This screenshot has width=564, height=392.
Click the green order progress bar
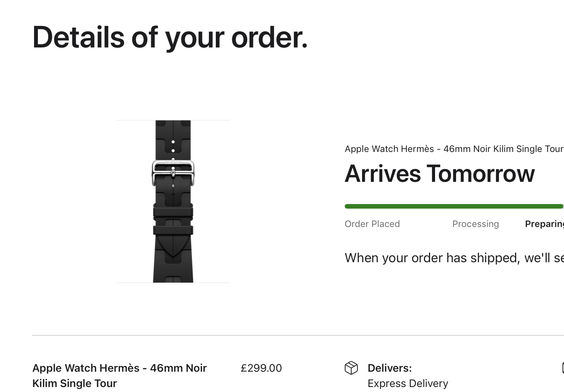pyautogui.click(x=454, y=206)
